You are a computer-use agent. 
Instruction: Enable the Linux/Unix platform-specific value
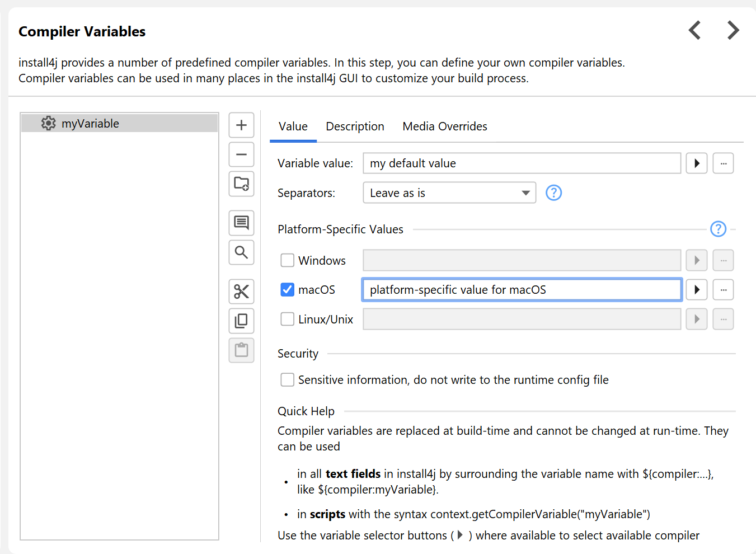pyautogui.click(x=288, y=319)
